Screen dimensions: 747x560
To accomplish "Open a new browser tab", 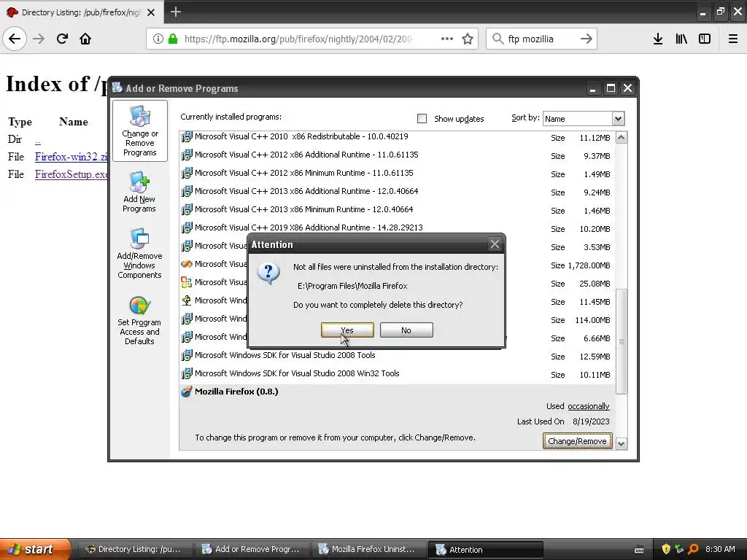I will [175, 12].
